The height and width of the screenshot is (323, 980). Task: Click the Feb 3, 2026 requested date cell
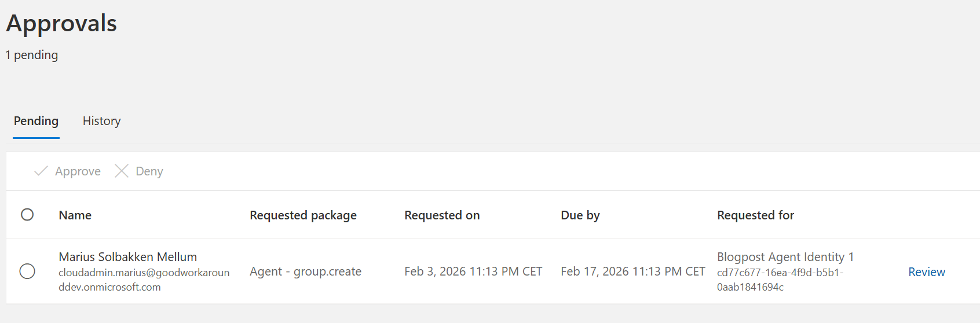pos(473,271)
